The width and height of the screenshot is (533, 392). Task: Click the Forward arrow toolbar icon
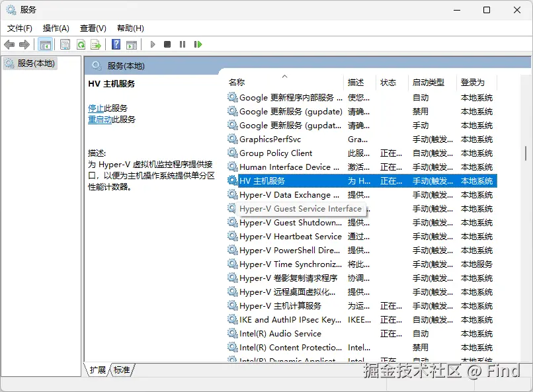point(24,44)
